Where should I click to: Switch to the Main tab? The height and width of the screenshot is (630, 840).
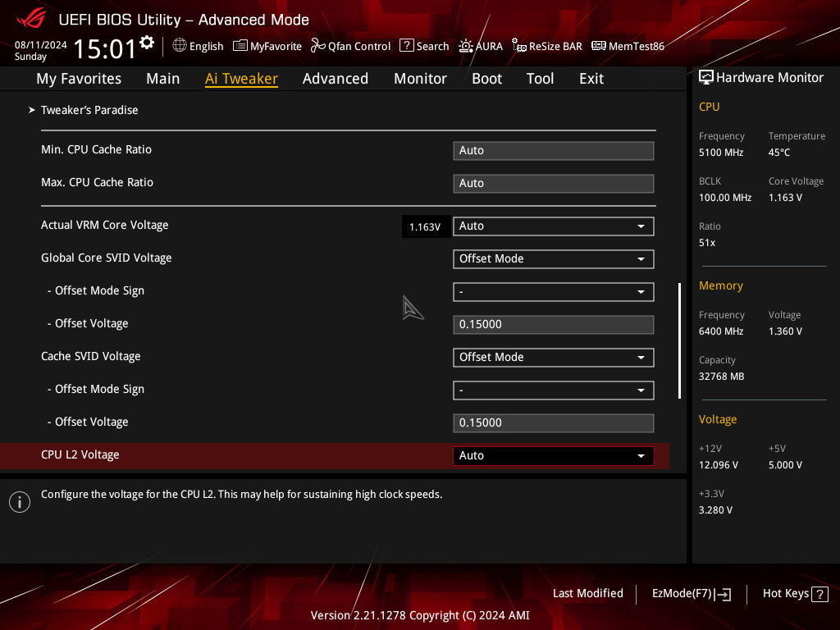coord(163,79)
